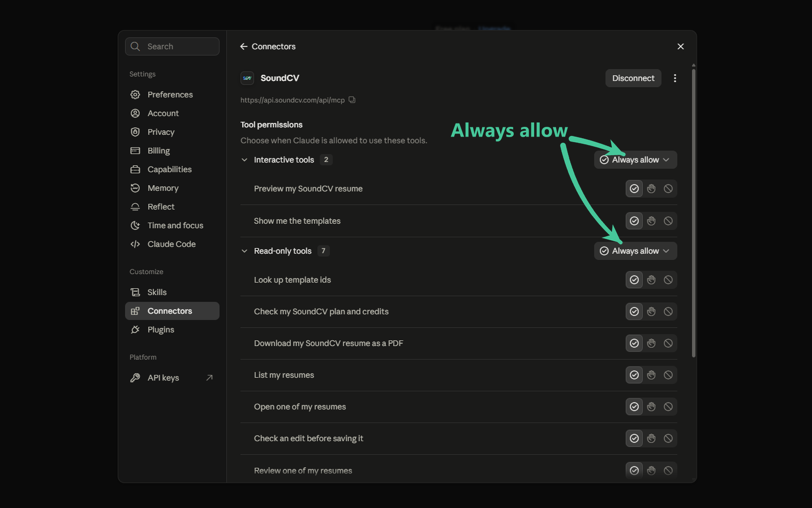The width and height of the screenshot is (812, 508).
Task: Open API keys link
Action: click(x=172, y=378)
